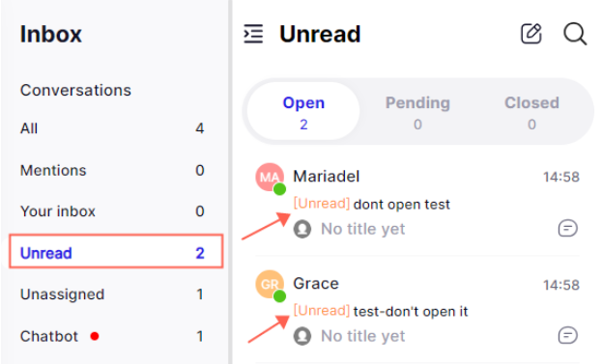Image resolution: width=602 pixels, height=364 pixels.
Task: Go to Your inbox
Action: [112, 210]
